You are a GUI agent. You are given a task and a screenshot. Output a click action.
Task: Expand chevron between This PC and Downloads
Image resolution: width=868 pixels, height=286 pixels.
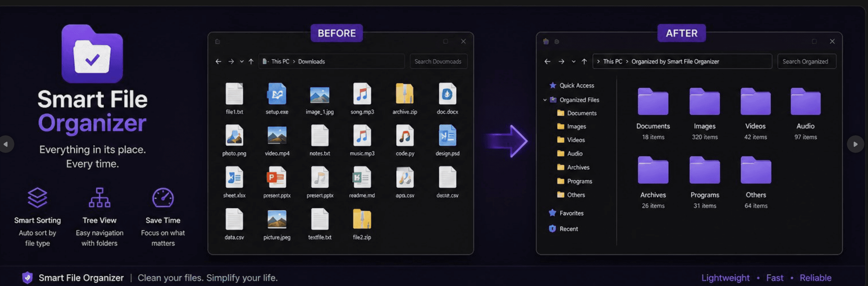click(x=294, y=62)
